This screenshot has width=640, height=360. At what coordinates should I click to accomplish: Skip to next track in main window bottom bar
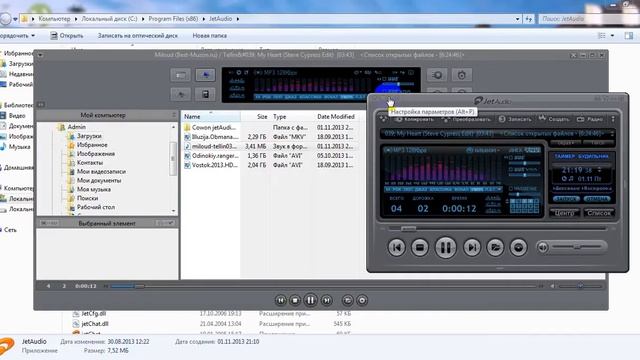click(x=327, y=300)
